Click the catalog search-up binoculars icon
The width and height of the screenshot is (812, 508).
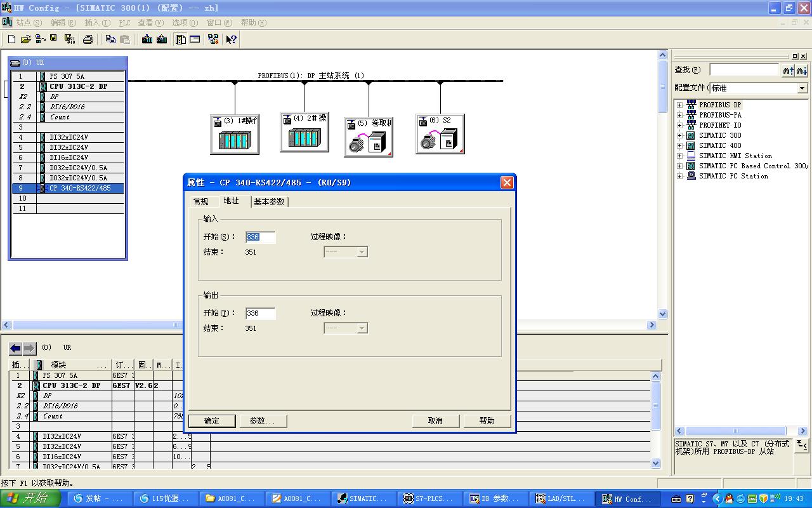click(x=789, y=70)
